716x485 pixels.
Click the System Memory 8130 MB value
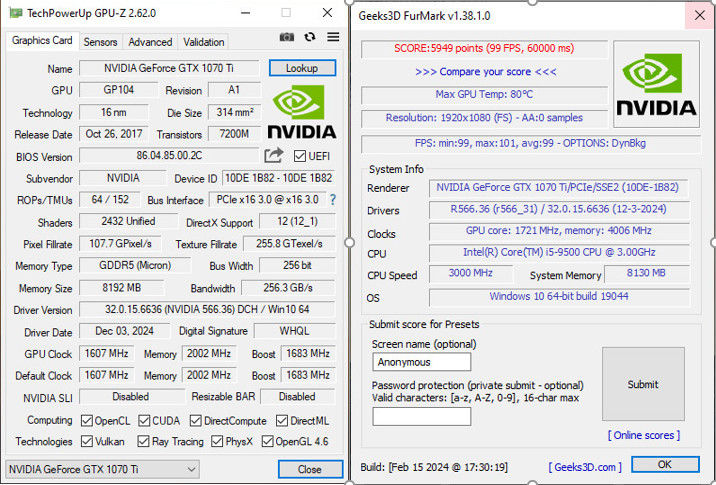click(646, 273)
